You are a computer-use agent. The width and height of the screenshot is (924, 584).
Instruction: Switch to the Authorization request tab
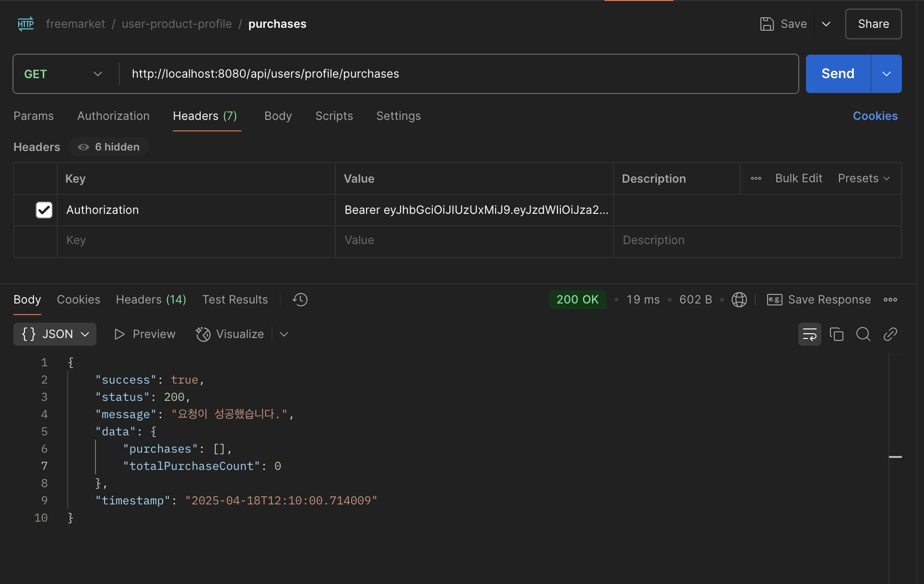click(x=113, y=116)
